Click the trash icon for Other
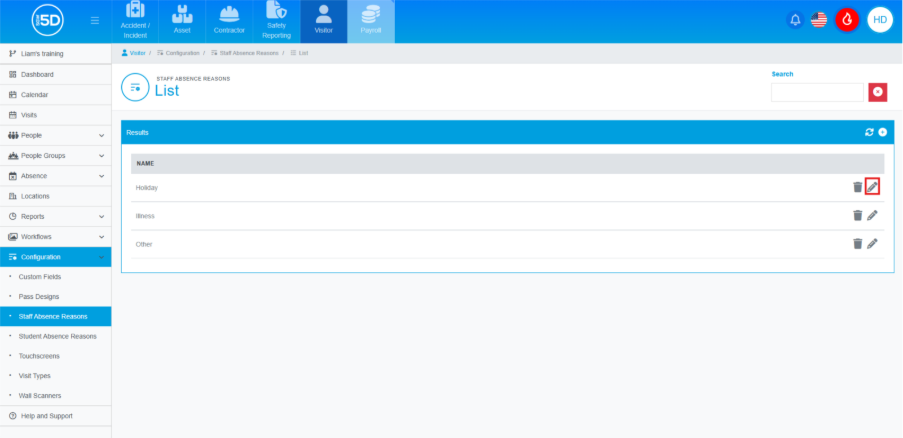Viewport: 903px width, 438px height. pos(857,243)
